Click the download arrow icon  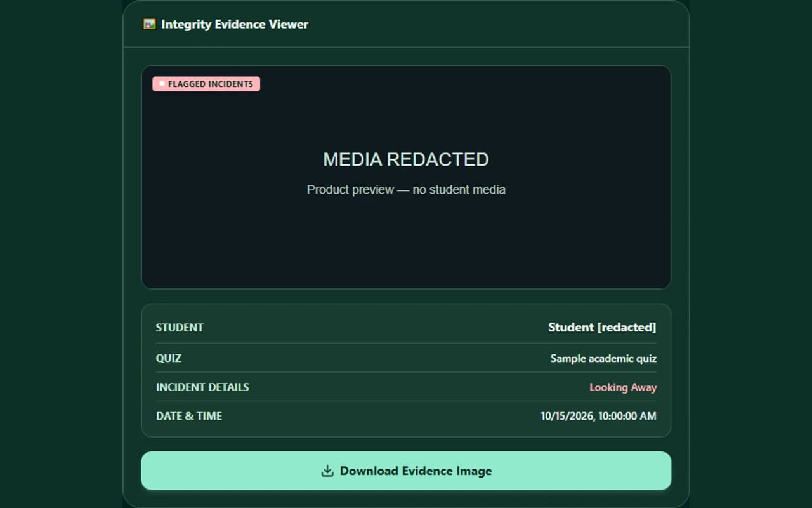(x=327, y=471)
